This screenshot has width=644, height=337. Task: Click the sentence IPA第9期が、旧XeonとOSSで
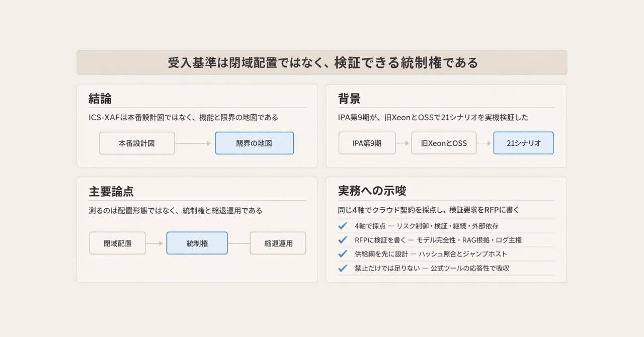[x=433, y=117]
